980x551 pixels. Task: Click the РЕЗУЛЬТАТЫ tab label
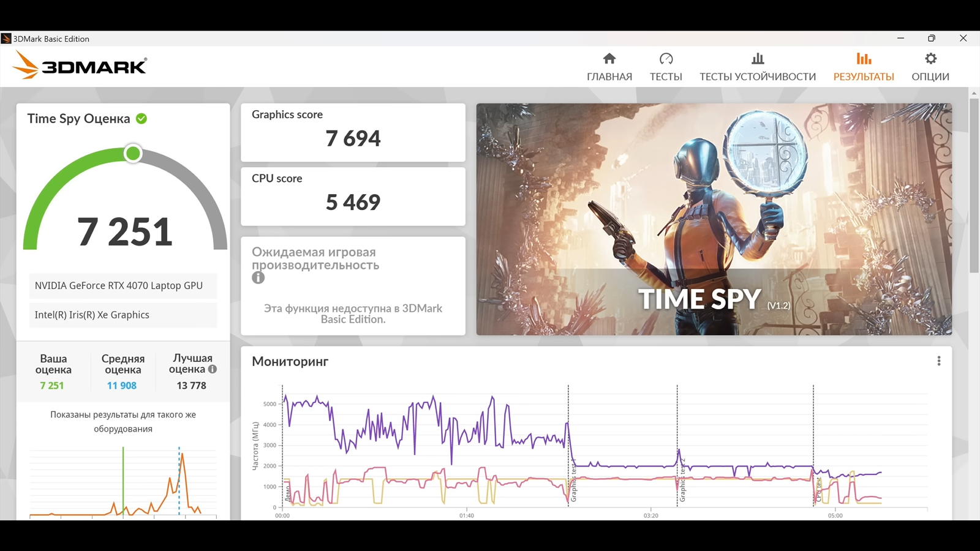click(x=864, y=77)
